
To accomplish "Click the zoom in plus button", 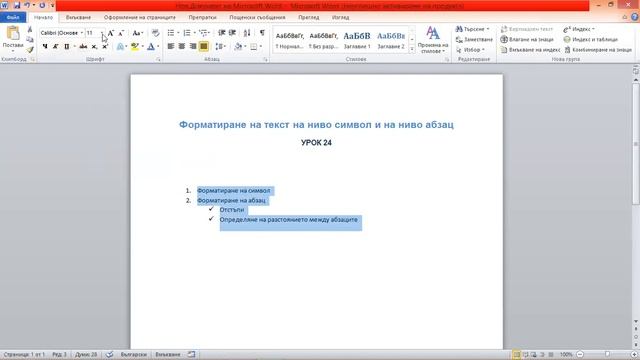I will (635, 354).
